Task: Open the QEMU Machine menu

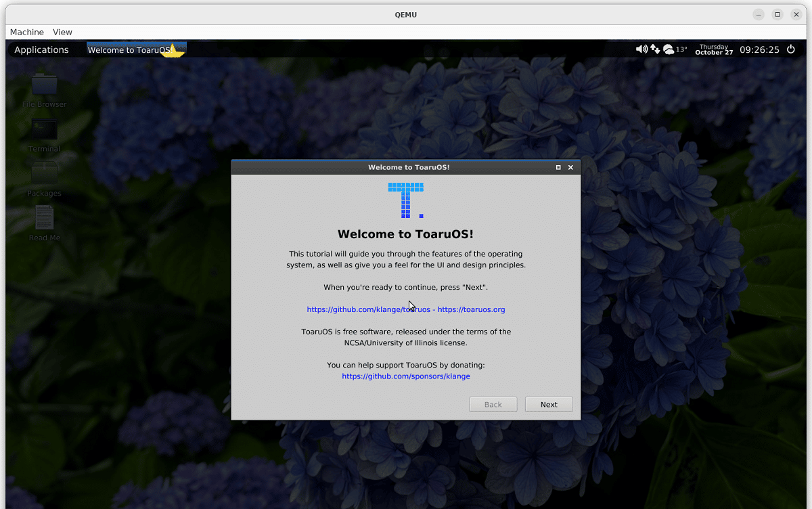Action: (27, 32)
